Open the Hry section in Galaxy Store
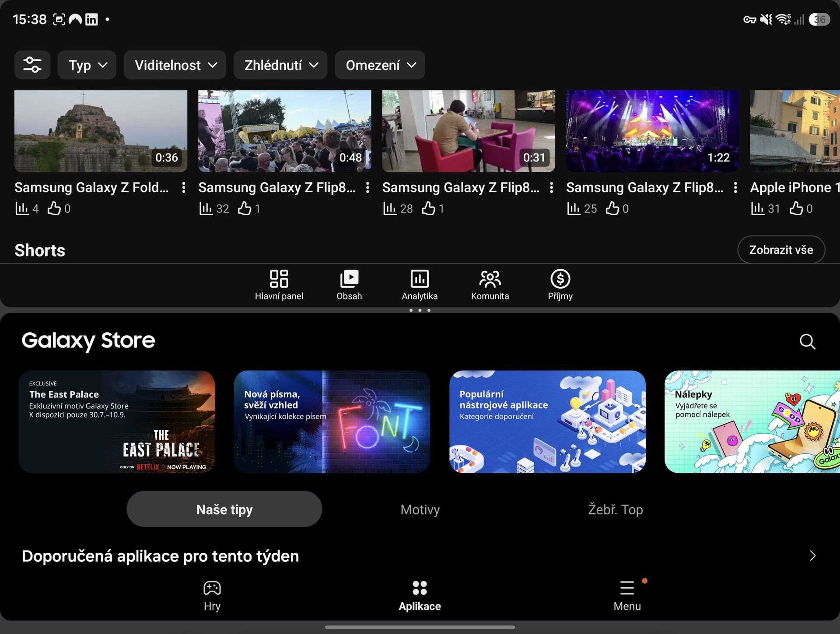Screen dimensions: 840x634 click(x=212, y=596)
